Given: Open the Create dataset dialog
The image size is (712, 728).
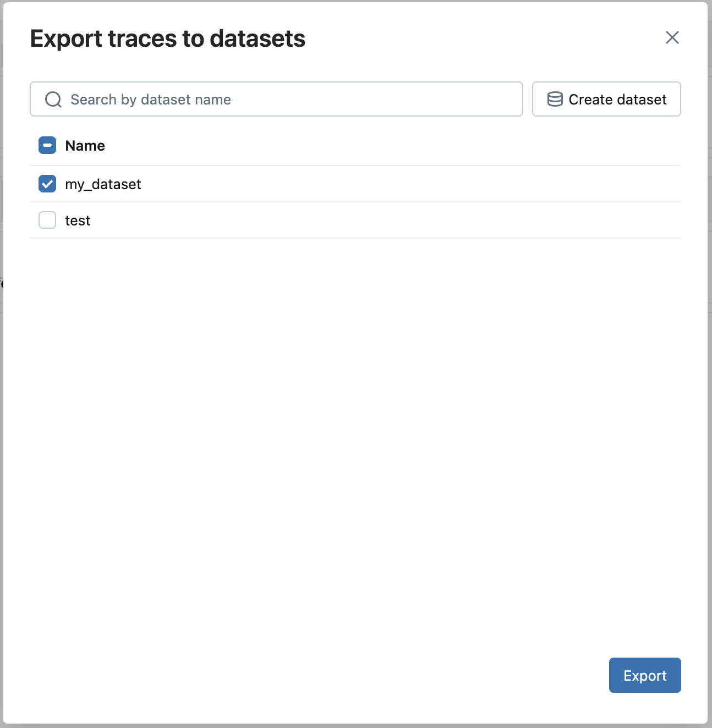Looking at the screenshot, I should pyautogui.click(x=606, y=100).
